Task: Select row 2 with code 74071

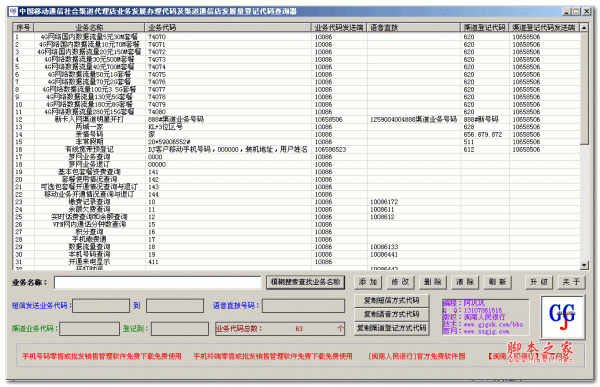Action: coord(297,45)
